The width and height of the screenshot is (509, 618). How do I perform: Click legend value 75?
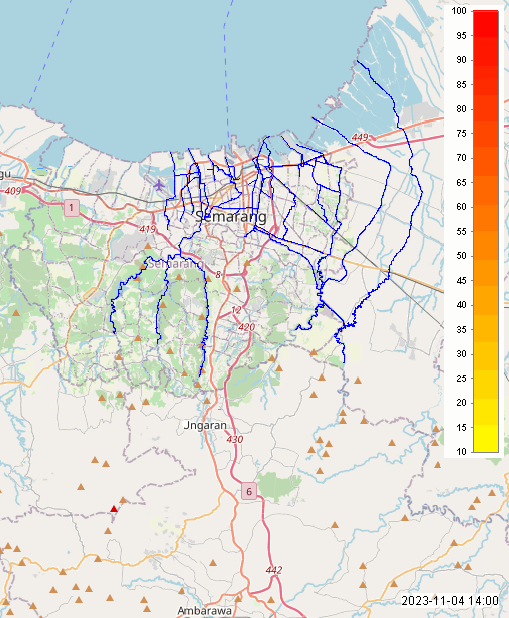[x=462, y=134]
